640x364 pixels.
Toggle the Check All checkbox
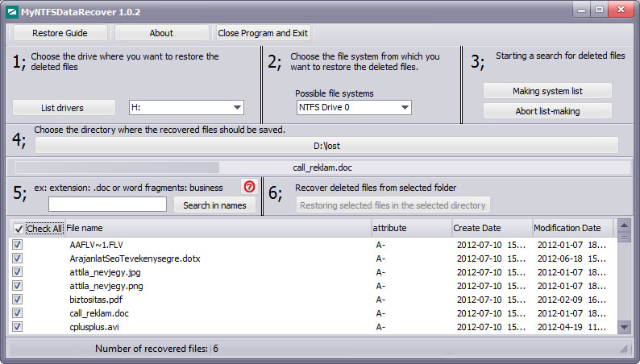[19, 229]
